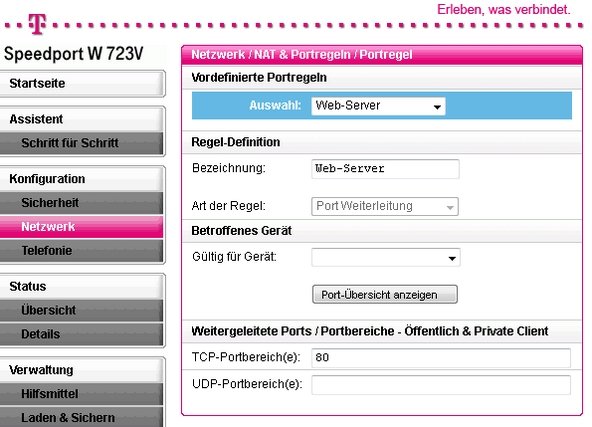Select Schritt für Schritt in sidebar

pyautogui.click(x=82, y=143)
